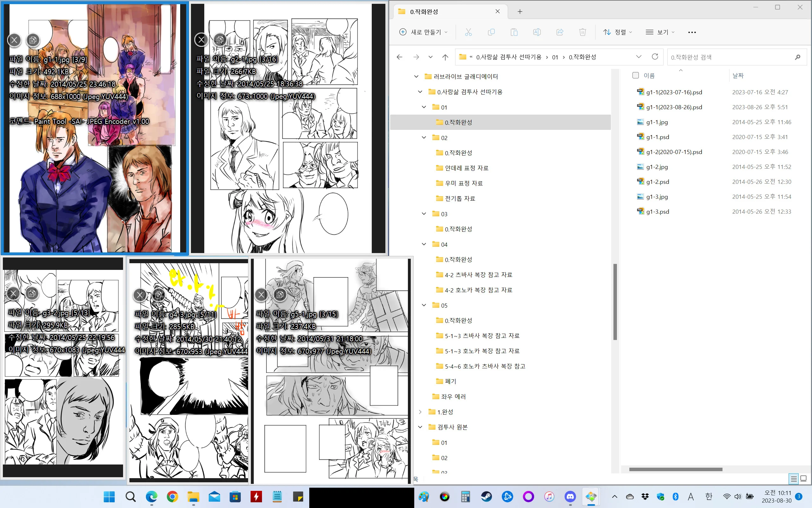Open Discord from the taskbar

(x=570, y=497)
